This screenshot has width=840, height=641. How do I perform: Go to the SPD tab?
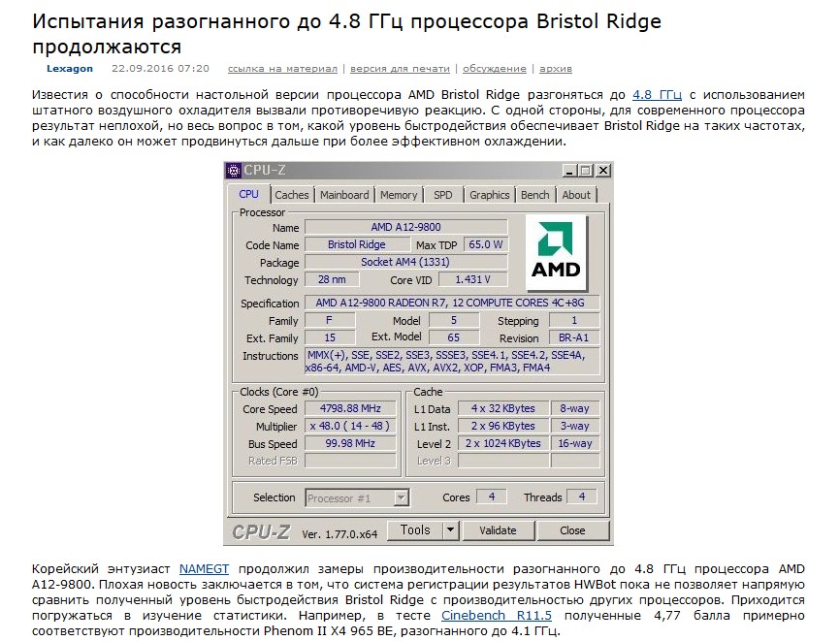tap(442, 195)
